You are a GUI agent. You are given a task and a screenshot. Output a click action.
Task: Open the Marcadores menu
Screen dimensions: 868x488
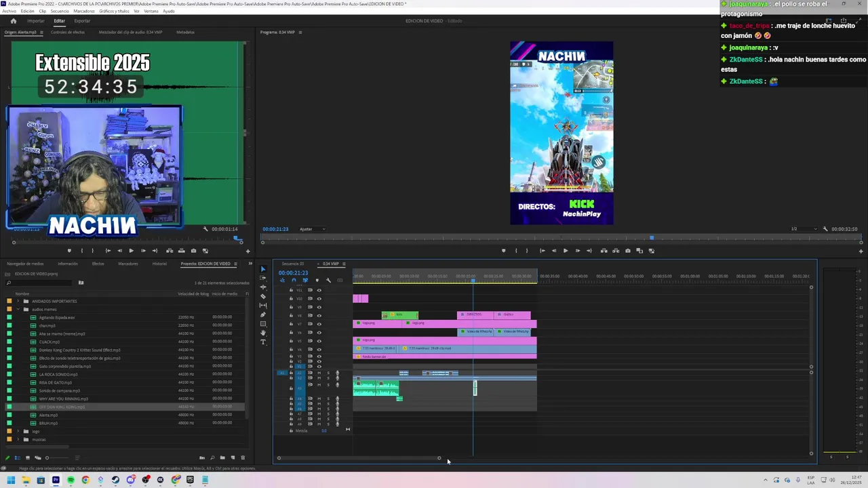[84, 12]
